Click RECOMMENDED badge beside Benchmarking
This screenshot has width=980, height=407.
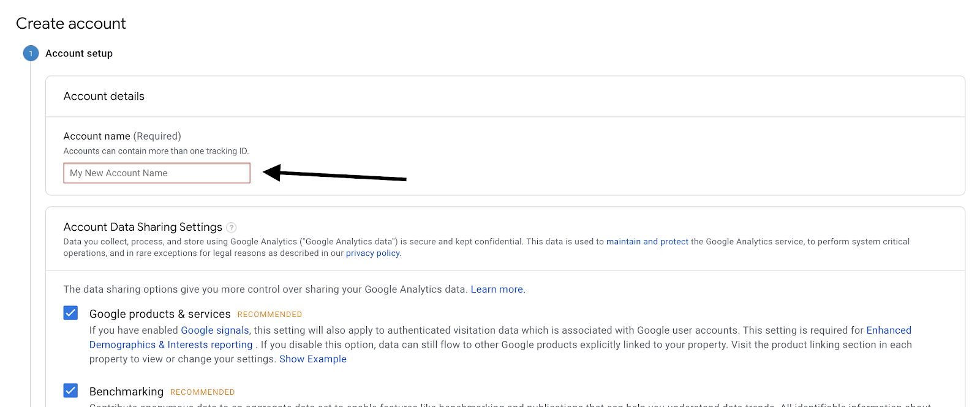202,392
